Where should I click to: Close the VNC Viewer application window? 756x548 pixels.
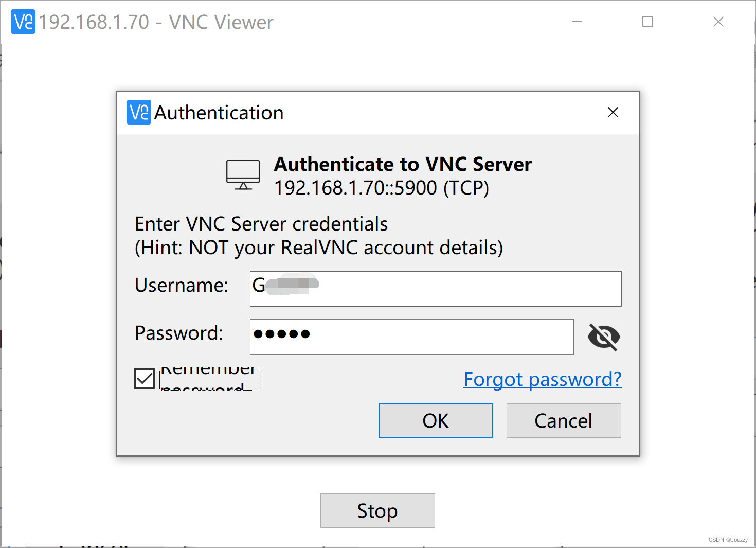pyautogui.click(x=718, y=22)
